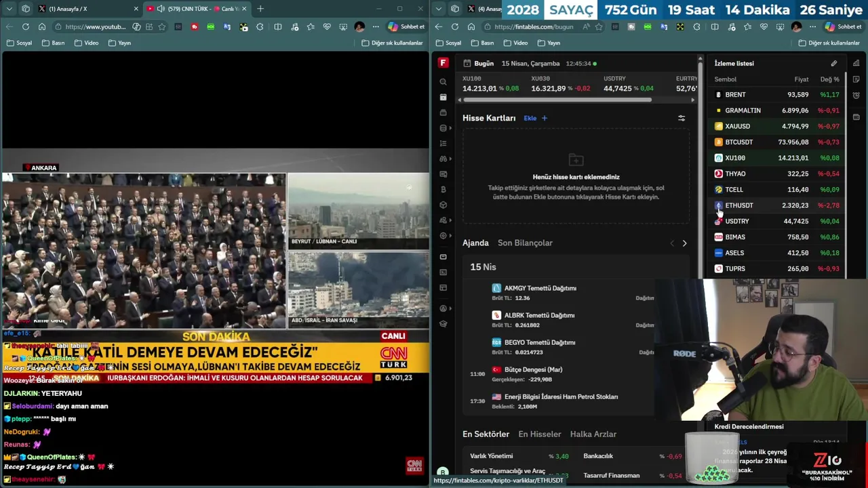This screenshot has height=488, width=868.
Task: Edit the İzleme listesi with pencil icon
Action: tap(834, 64)
